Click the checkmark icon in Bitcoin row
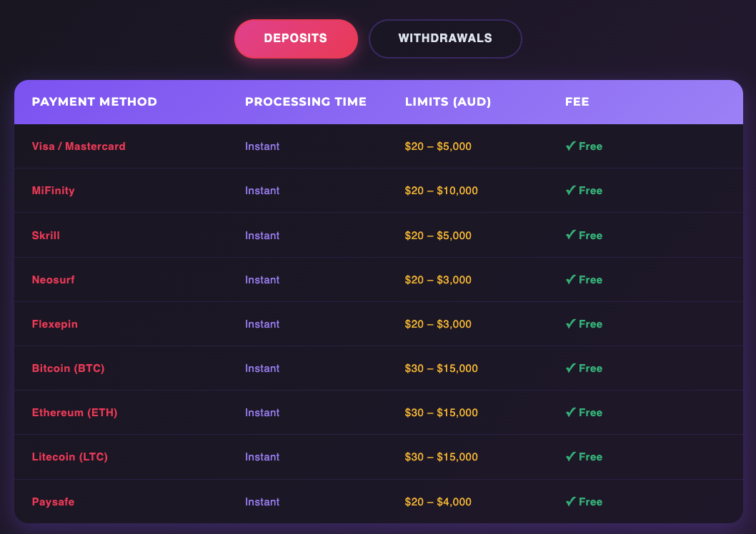Viewport: 756px width, 534px height. 571,368
